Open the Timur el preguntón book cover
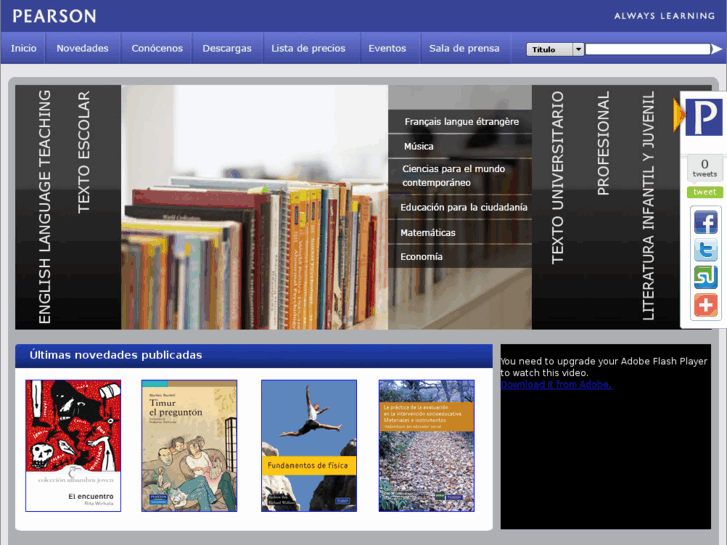This screenshot has height=545, width=727. (x=189, y=446)
